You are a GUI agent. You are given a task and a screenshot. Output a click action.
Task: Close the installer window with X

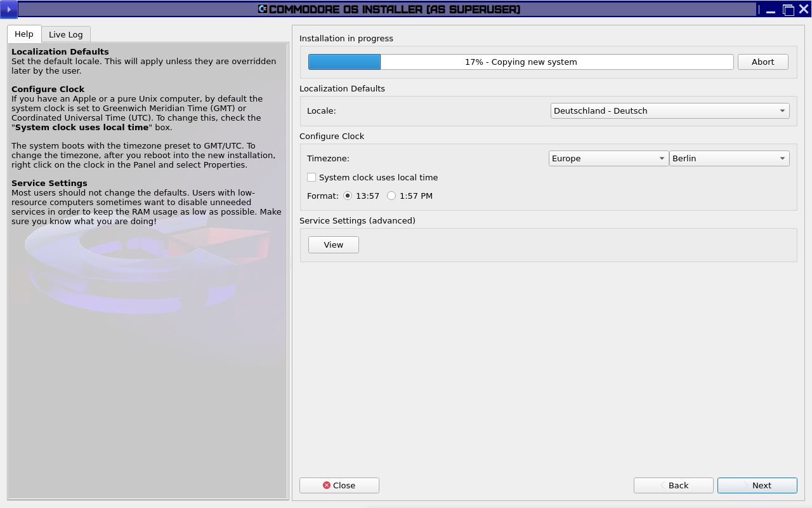click(804, 9)
